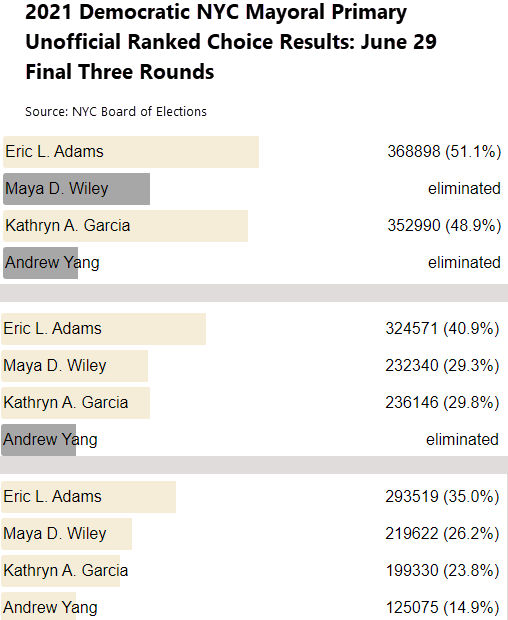Click Eric L. Adams 324571 bar

[x=104, y=329]
